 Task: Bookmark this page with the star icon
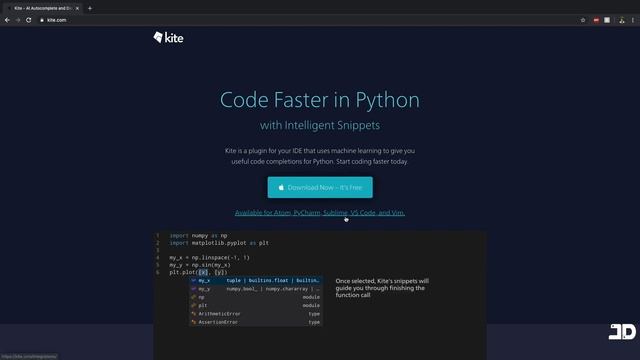click(x=583, y=20)
